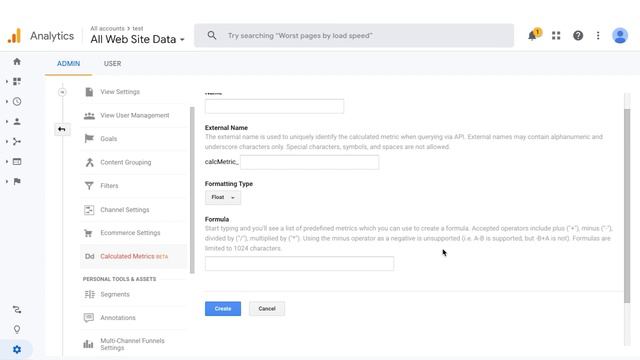
Task: Switch to the USER tab
Action: (x=112, y=64)
